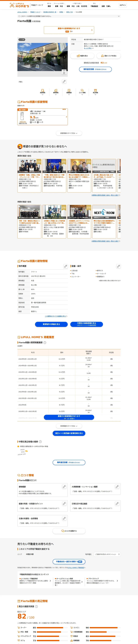This screenshot has height=644, width=138.
Task: Click 無料査定依頼 button below price chart
Action: pyautogui.click(x=69, y=462)
